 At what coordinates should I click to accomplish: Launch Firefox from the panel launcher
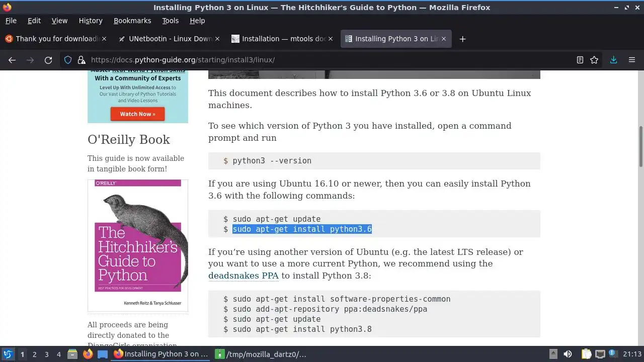point(88,354)
